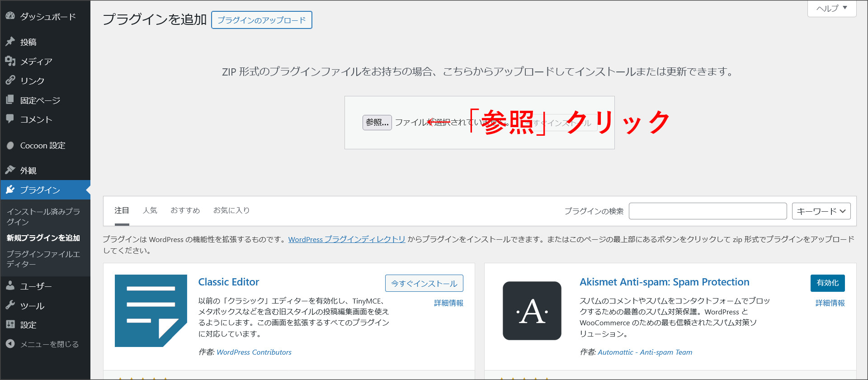Open the キーワード search type dropdown
The width and height of the screenshot is (868, 380).
(821, 211)
